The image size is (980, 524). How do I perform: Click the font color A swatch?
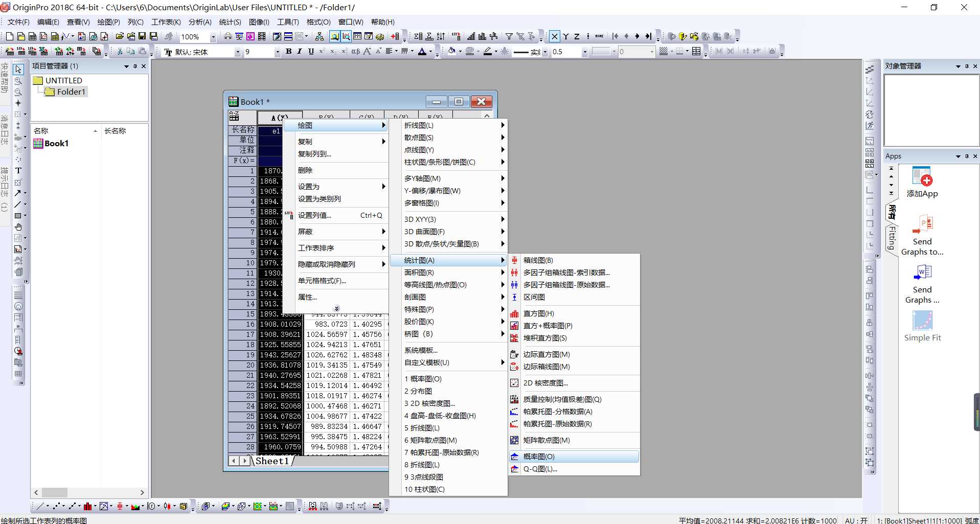[x=422, y=51]
